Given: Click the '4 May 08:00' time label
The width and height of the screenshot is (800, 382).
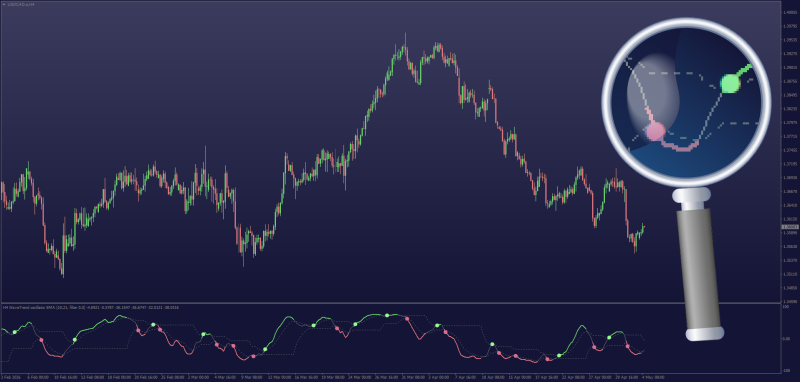Looking at the screenshot, I should click(x=653, y=377).
